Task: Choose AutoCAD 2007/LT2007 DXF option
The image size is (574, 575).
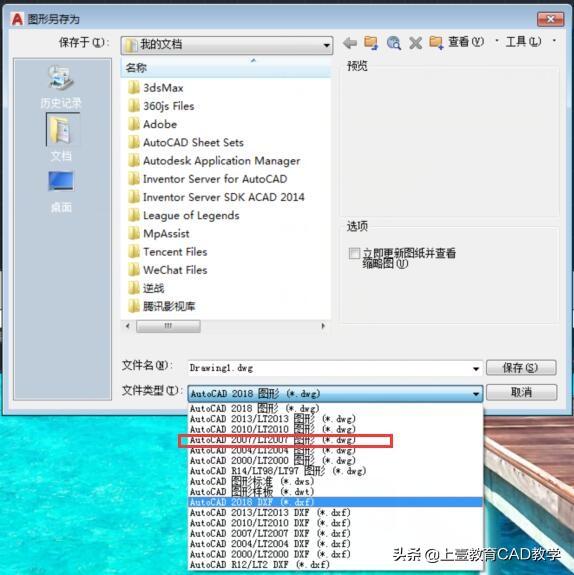Action: tap(335, 533)
